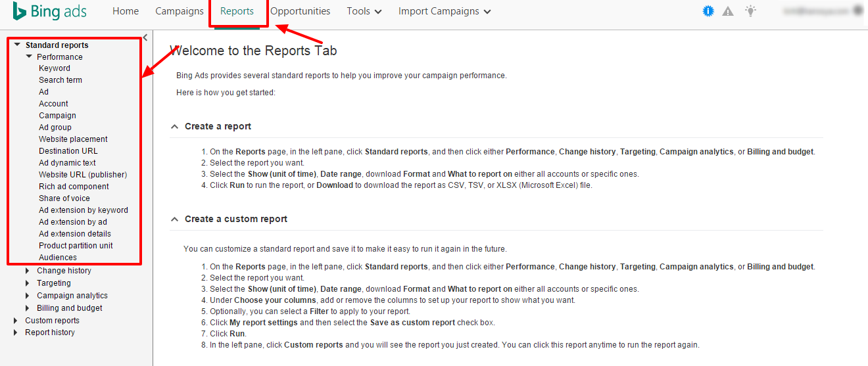Viewport: 868px width, 366px height.
Task: Expand the Custom reports node
Action: point(16,321)
